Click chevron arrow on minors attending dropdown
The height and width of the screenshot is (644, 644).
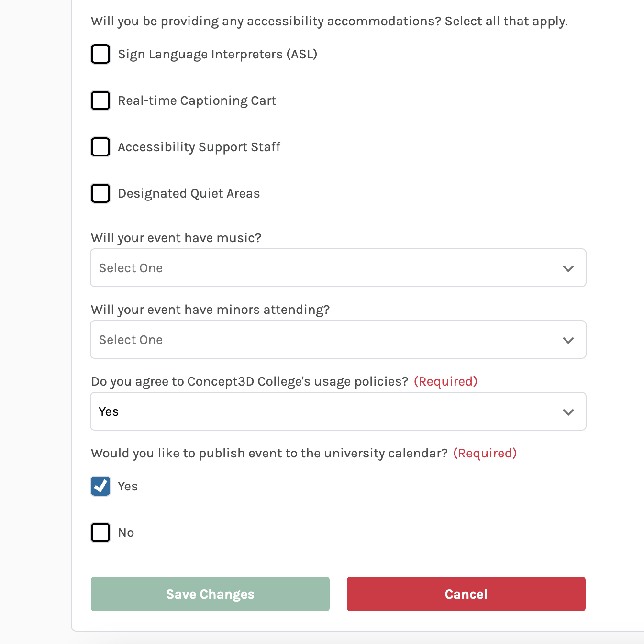pos(568,340)
